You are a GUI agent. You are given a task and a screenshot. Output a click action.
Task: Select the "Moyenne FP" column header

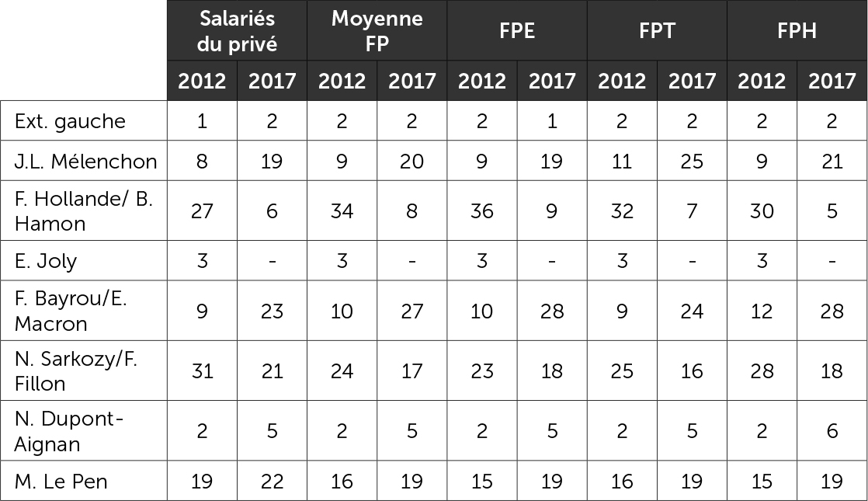pos(377,30)
